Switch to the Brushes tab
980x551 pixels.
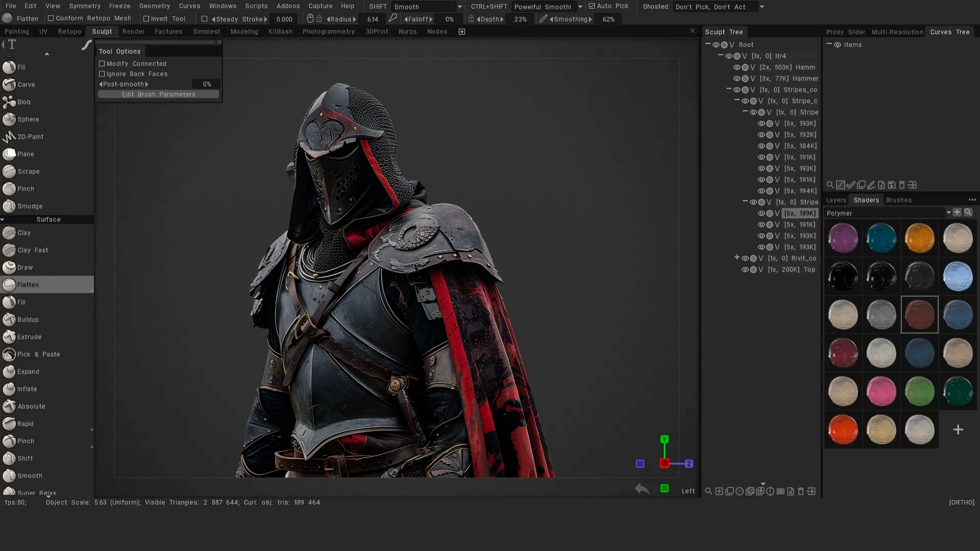(x=898, y=199)
